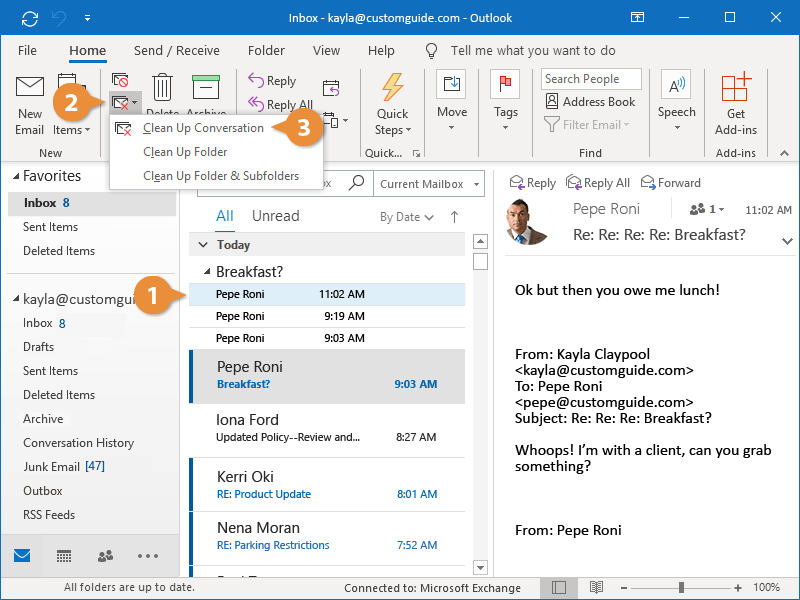The height and width of the screenshot is (600, 800).
Task: Click Tell me what you want field
Action: point(533,51)
